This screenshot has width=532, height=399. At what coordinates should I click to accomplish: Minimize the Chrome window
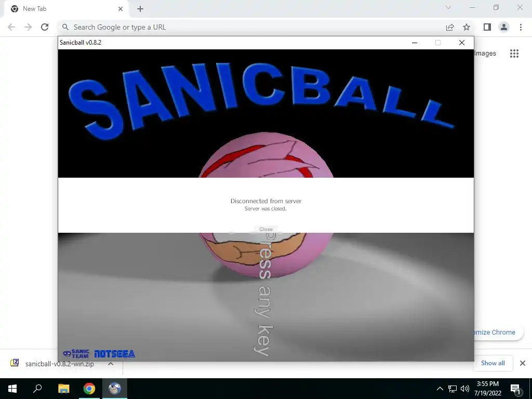[x=472, y=7]
